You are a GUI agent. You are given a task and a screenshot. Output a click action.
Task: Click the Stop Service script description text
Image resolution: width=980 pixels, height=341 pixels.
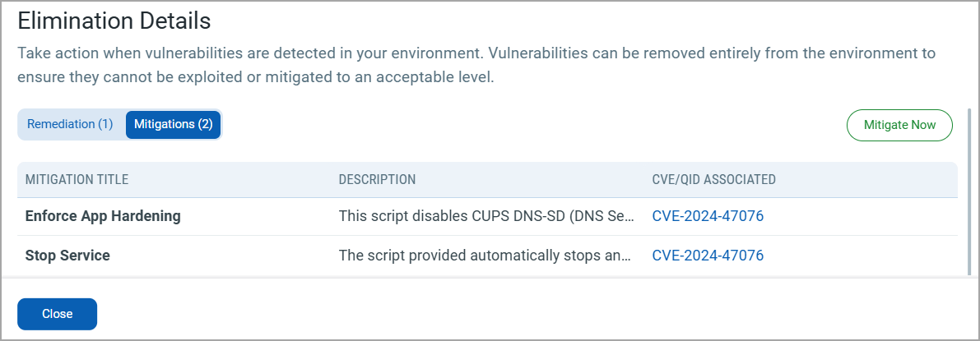485,256
